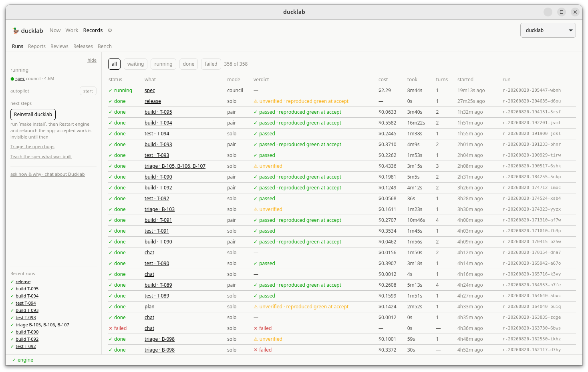Screen dimensions: 588x372
Task: Open recent run release in sidebar
Action: pos(23,282)
